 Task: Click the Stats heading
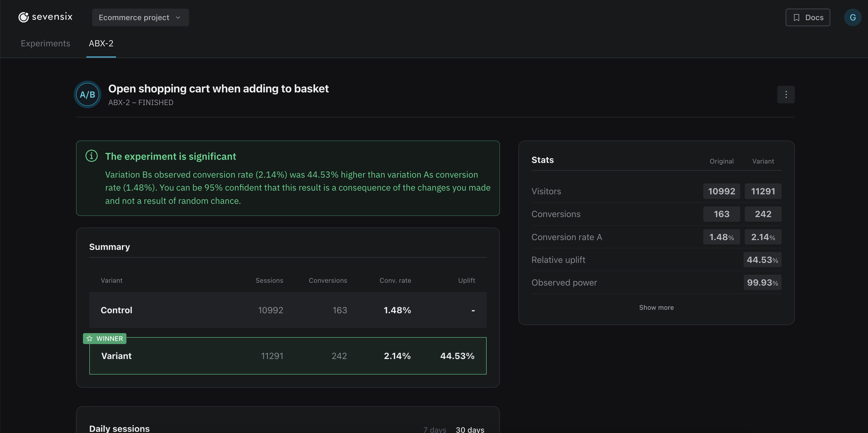tap(543, 160)
